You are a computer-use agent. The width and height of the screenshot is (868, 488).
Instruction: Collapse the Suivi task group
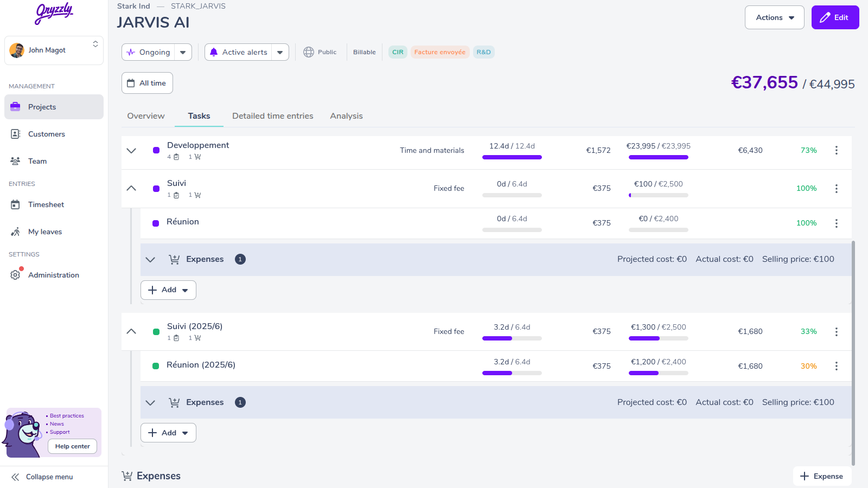(131, 188)
